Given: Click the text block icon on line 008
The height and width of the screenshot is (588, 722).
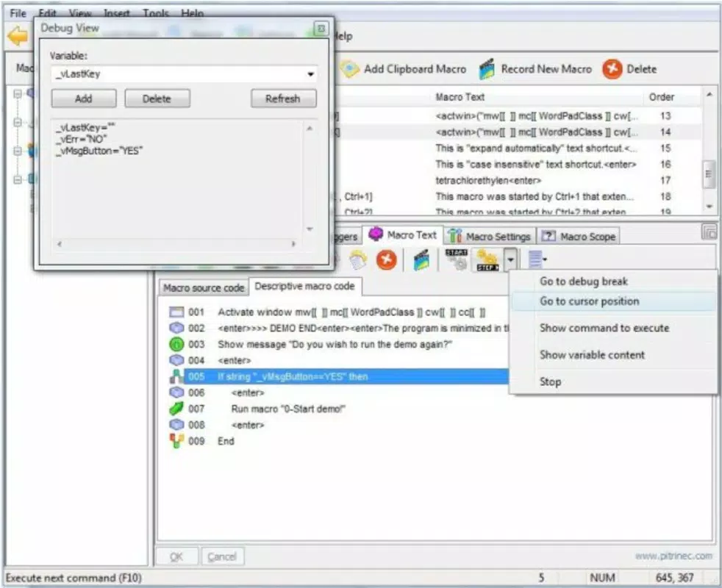Looking at the screenshot, I should (x=176, y=425).
